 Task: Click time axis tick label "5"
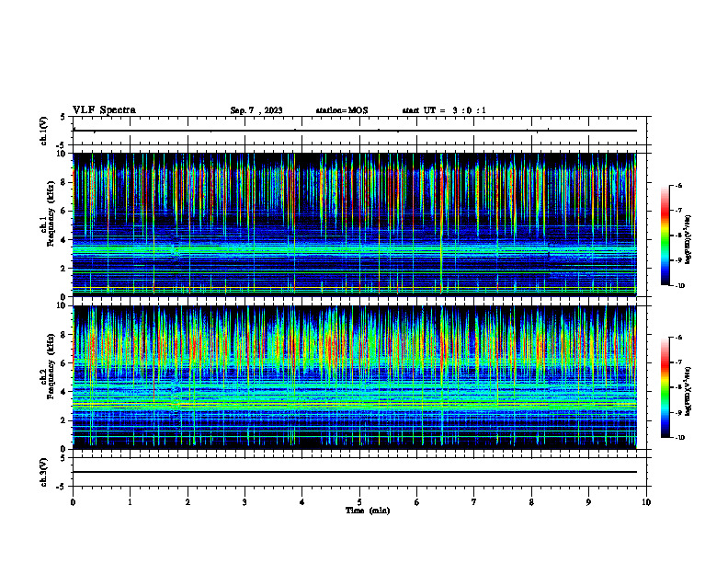point(359,502)
